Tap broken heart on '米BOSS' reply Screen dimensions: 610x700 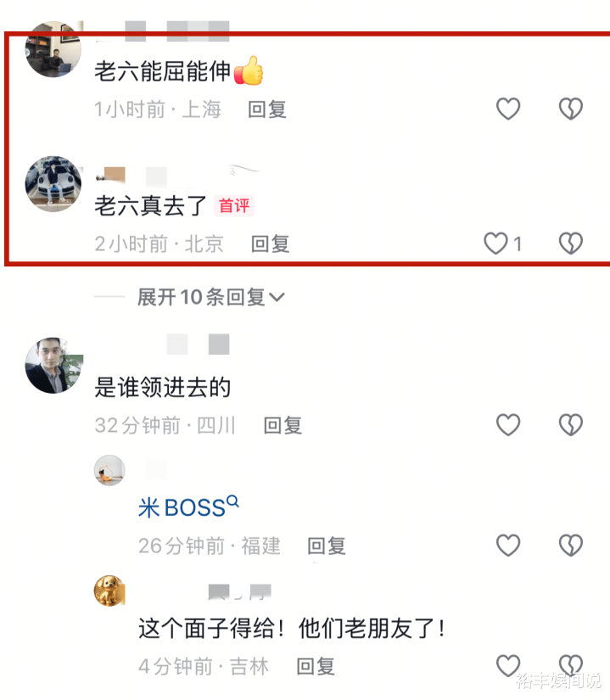[x=571, y=546]
